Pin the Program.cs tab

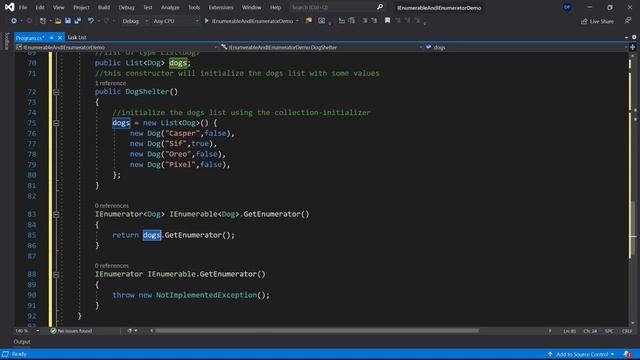[52, 38]
